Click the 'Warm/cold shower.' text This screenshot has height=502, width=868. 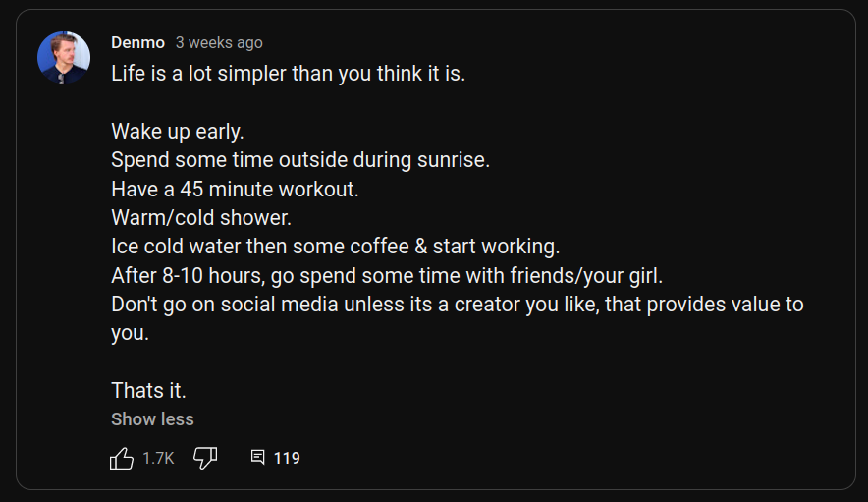click(201, 217)
